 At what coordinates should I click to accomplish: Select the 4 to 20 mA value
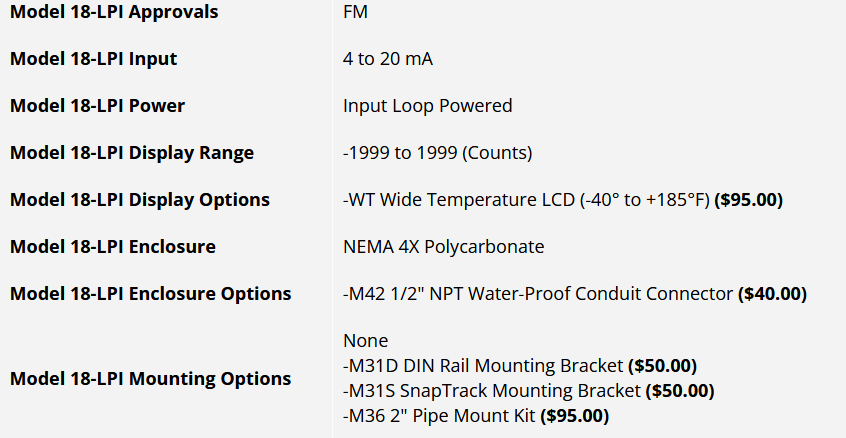(x=388, y=59)
